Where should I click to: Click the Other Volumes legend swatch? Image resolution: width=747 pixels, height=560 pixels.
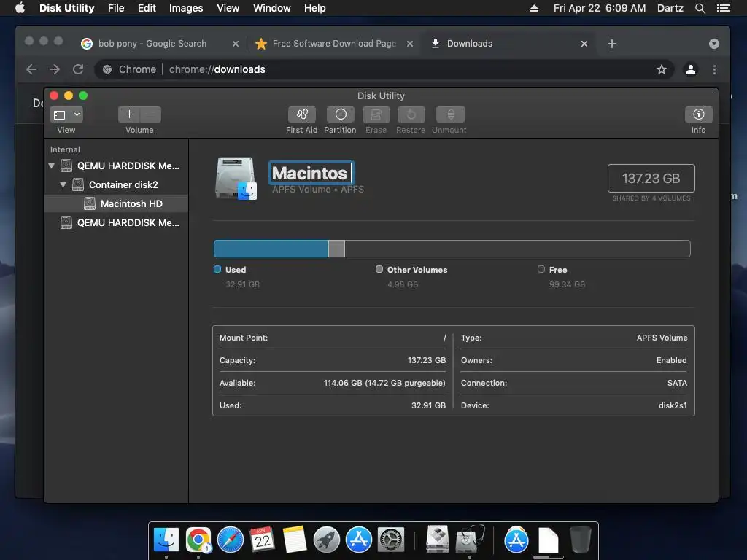click(x=379, y=269)
